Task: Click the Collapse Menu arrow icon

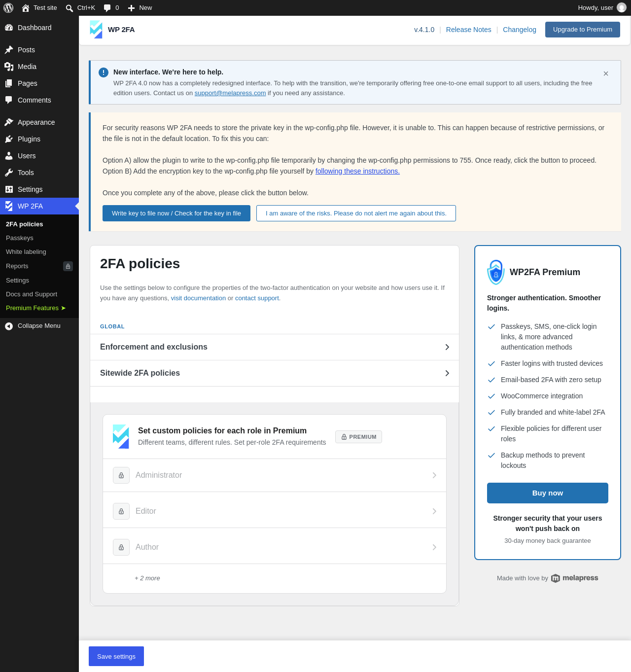Action: coord(9,326)
